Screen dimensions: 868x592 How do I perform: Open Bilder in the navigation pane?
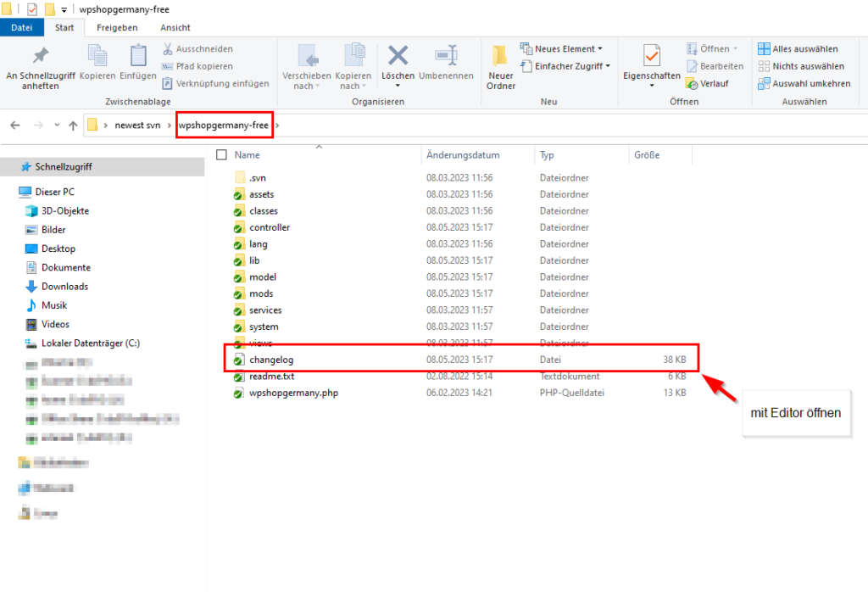point(53,229)
